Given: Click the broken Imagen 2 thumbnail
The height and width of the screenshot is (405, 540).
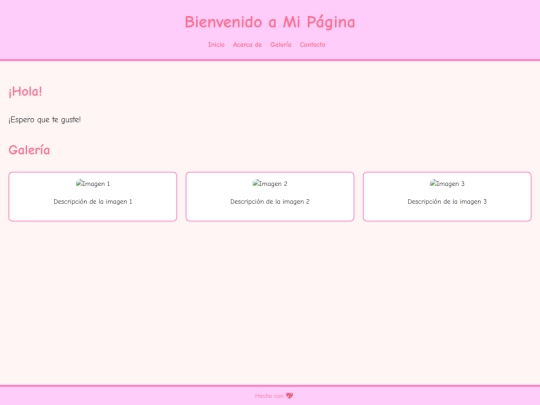Looking at the screenshot, I should coord(270,184).
